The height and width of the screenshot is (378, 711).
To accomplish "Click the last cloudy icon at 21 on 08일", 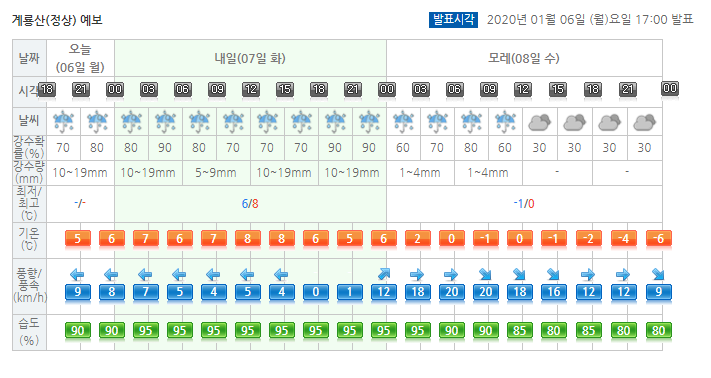I will [644, 122].
